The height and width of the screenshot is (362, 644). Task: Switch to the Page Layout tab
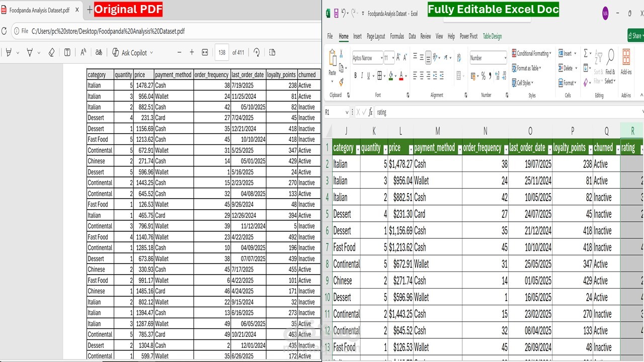point(376,36)
